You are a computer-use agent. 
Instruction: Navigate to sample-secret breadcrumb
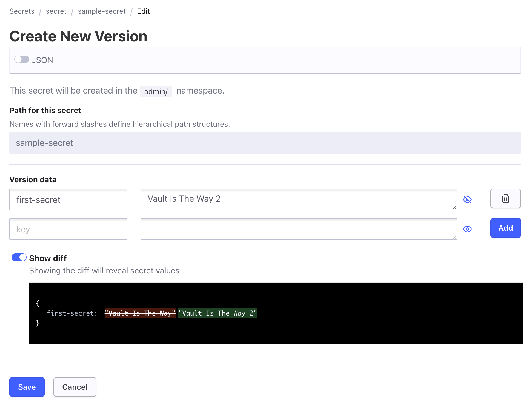102,11
